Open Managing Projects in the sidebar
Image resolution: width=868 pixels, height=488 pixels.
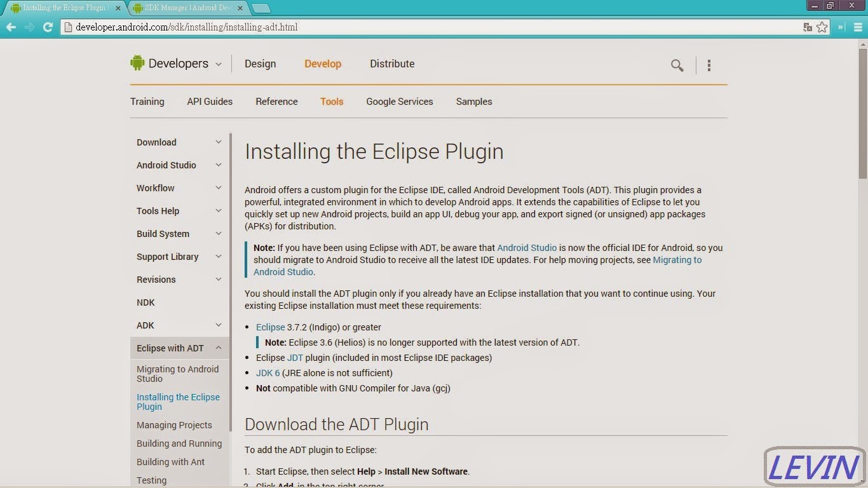[x=174, y=425]
